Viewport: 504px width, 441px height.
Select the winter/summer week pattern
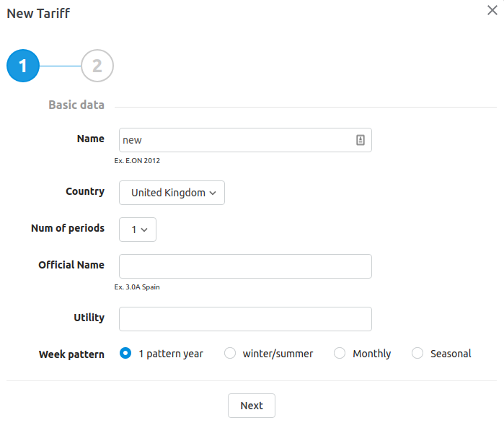[230, 353]
